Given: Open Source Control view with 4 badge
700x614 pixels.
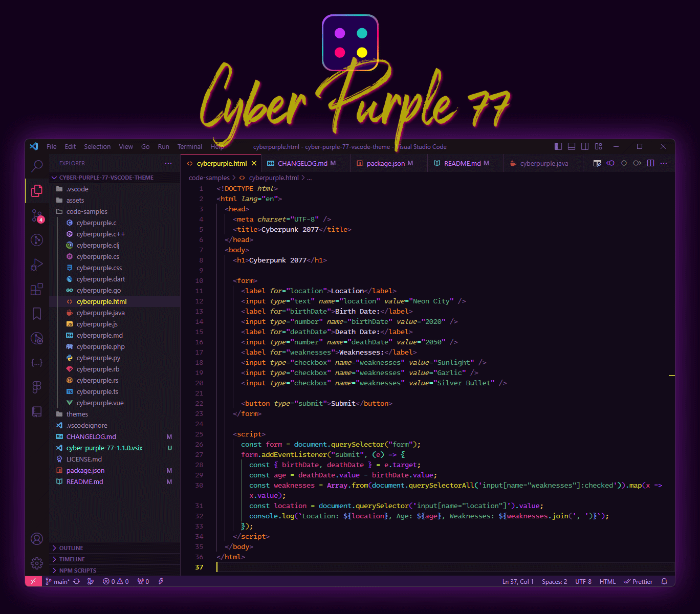Looking at the screenshot, I should pyautogui.click(x=37, y=215).
